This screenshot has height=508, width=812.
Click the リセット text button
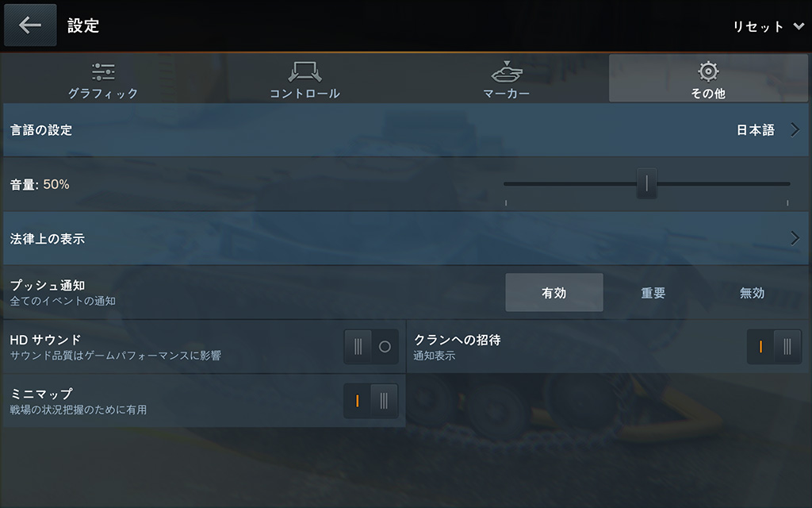click(758, 26)
